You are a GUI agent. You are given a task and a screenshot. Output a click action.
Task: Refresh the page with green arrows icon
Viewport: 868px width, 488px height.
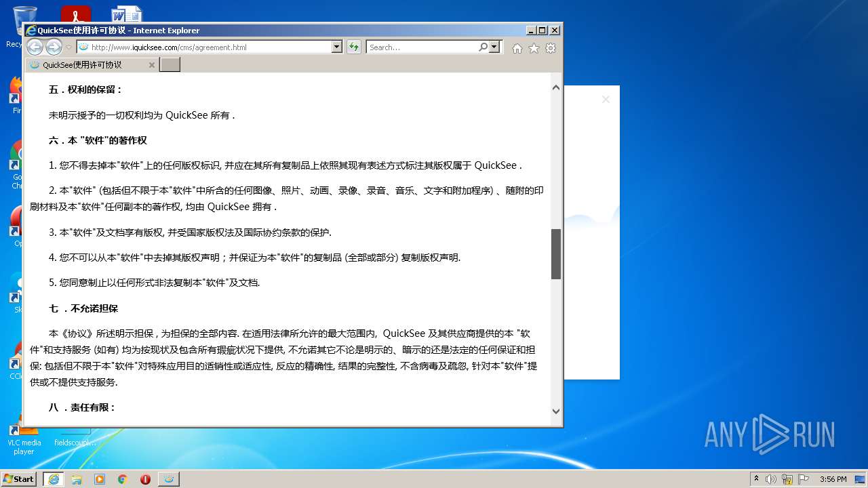pos(353,47)
